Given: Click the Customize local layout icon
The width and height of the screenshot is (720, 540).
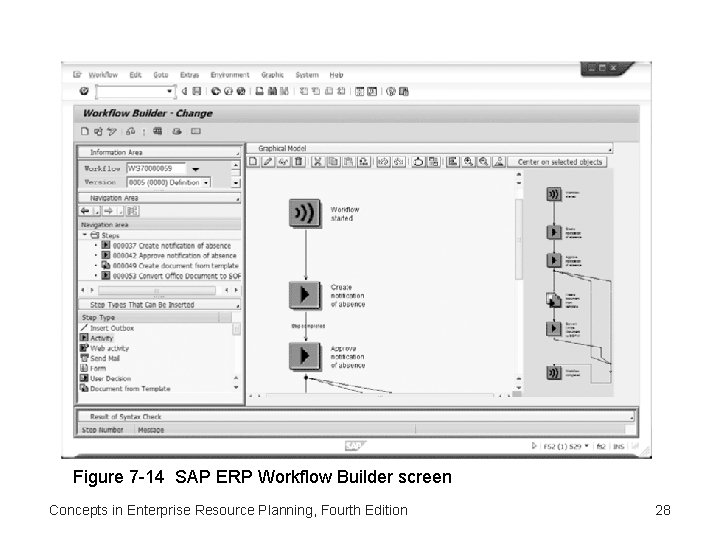Looking at the screenshot, I should pos(404,91).
